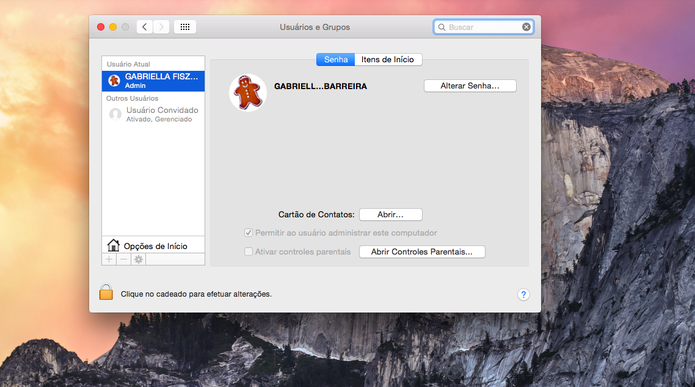Click the house icon for Opções de Início
695x387 pixels.
tap(113, 245)
